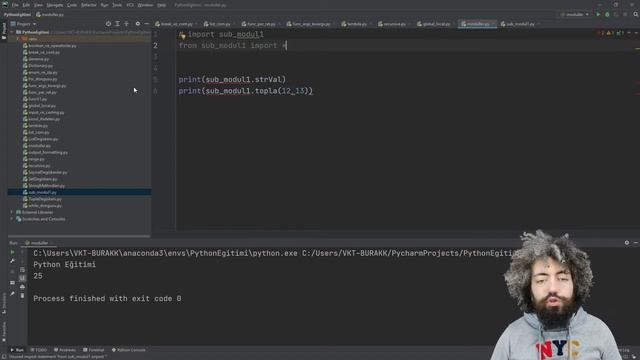Image resolution: width=640 pixels, height=360 pixels.
Task: Click the expand all icon in Project panel
Action: (x=117, y=24)
